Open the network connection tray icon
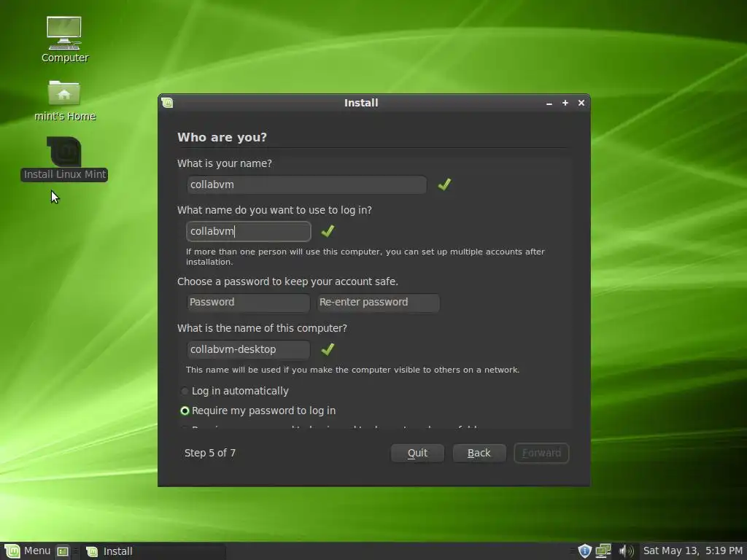 603,551
